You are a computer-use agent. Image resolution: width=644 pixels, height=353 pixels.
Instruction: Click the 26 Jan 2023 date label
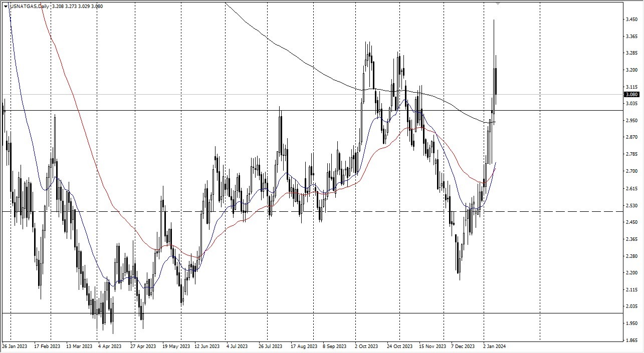point(15,346)
